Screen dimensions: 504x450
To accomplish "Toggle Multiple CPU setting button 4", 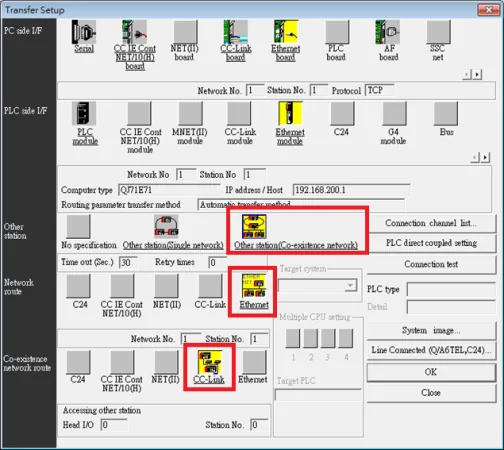I will 346,338.
